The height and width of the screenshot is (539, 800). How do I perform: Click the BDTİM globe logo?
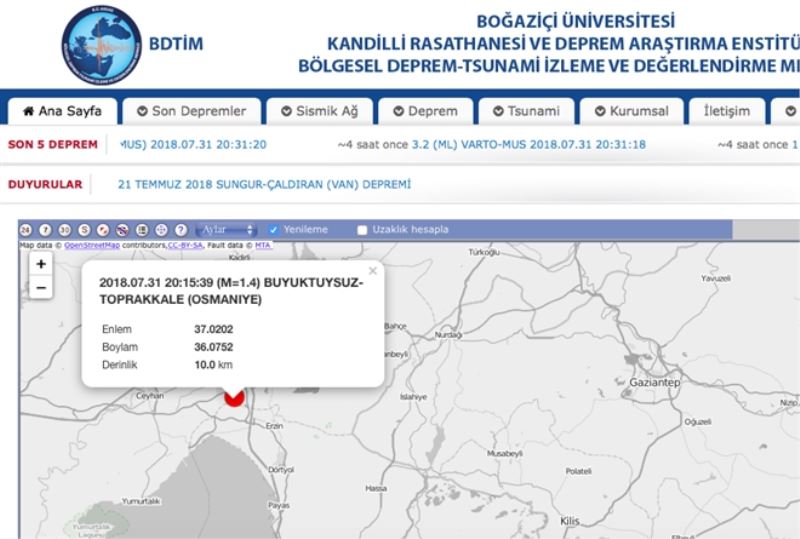pyautogui.click(x=102, y=45)
